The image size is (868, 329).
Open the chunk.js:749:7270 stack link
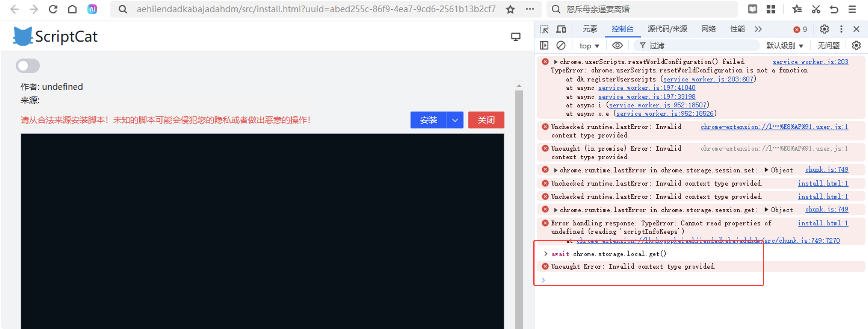point(708,241)
